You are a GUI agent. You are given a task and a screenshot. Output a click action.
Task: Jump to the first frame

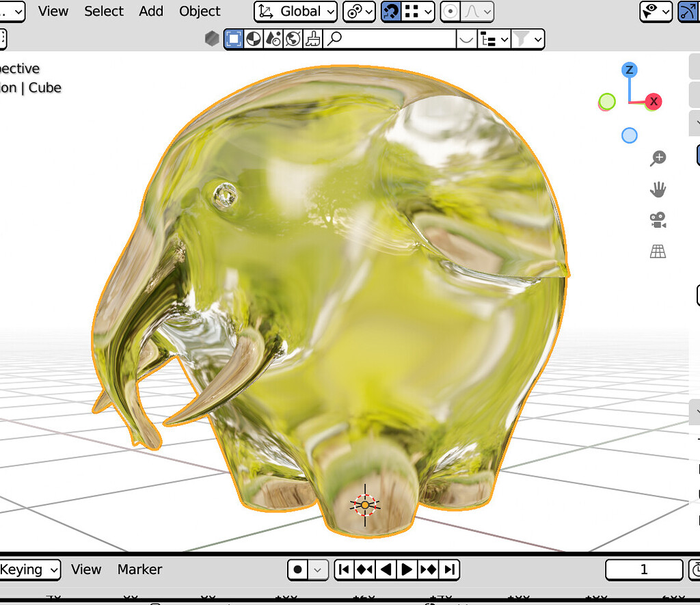pos(345,569)
